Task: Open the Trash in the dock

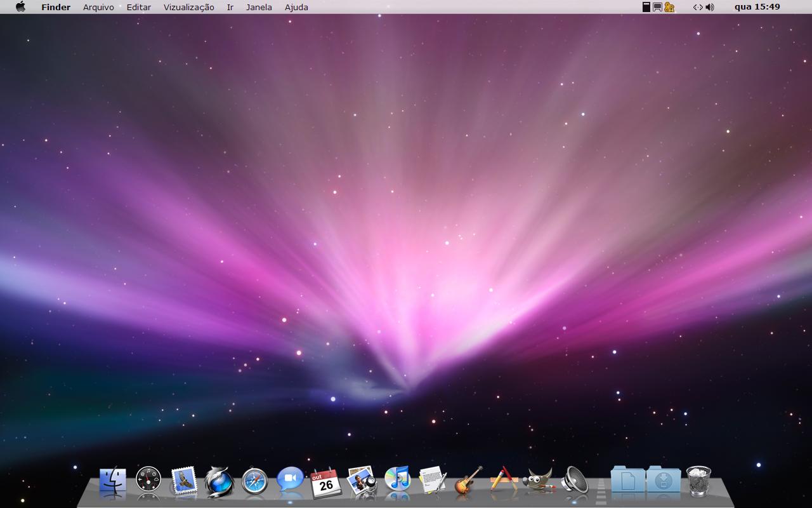Action: tap(699, 481)
